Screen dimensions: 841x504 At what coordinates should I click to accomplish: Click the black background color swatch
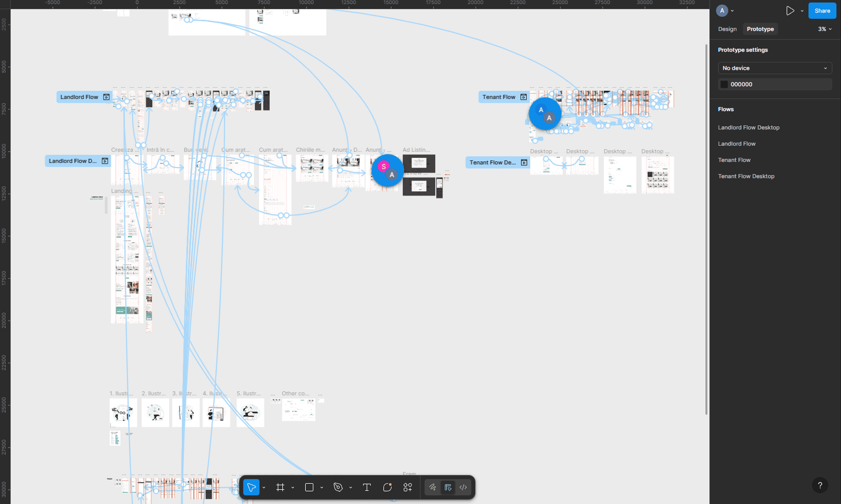coord(724,84)
